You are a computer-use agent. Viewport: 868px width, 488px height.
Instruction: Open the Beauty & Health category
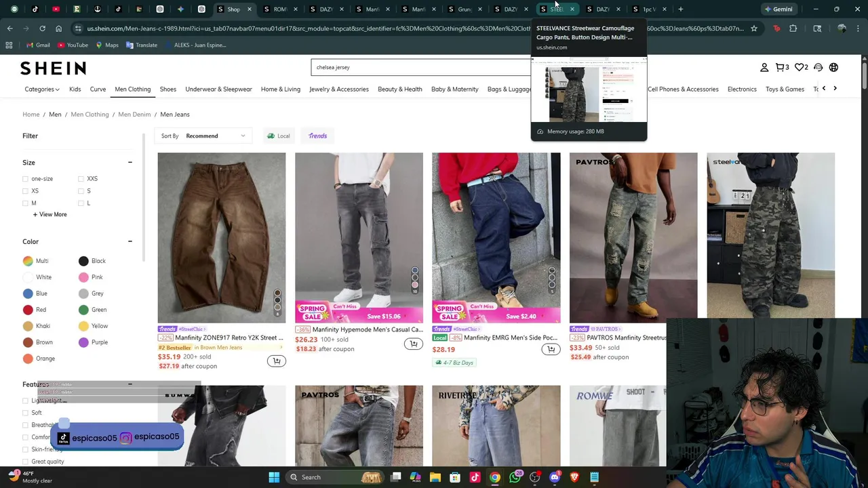[x=399, y=89]
